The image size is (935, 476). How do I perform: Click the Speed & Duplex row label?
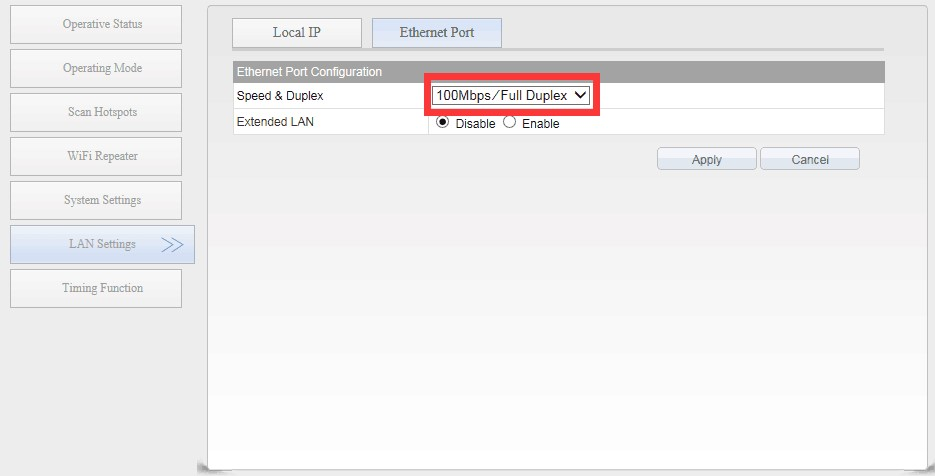[280, 96]
